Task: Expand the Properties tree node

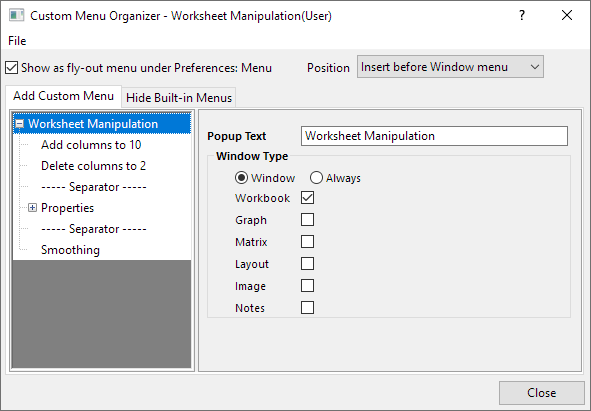Action: click(32, 208)
